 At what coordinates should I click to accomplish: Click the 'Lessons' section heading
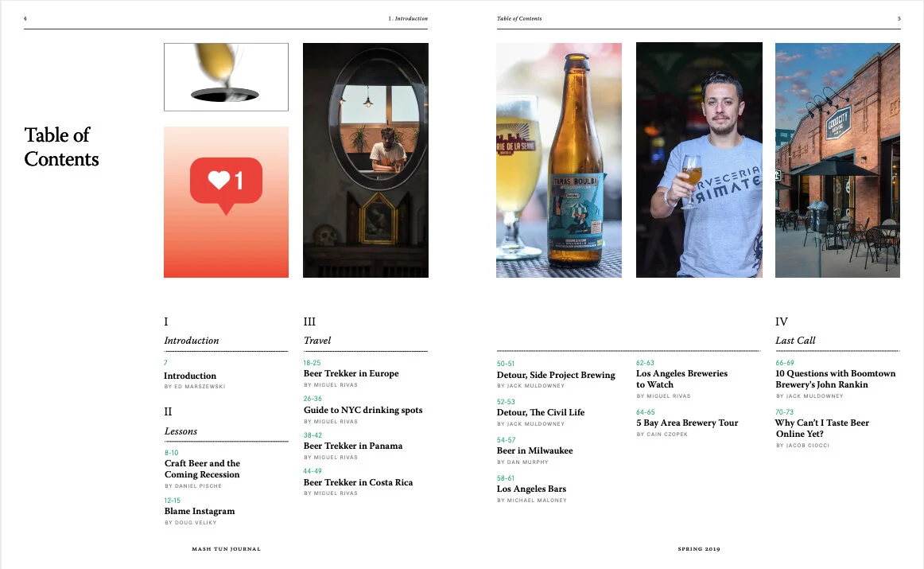(x=181, y=431)
